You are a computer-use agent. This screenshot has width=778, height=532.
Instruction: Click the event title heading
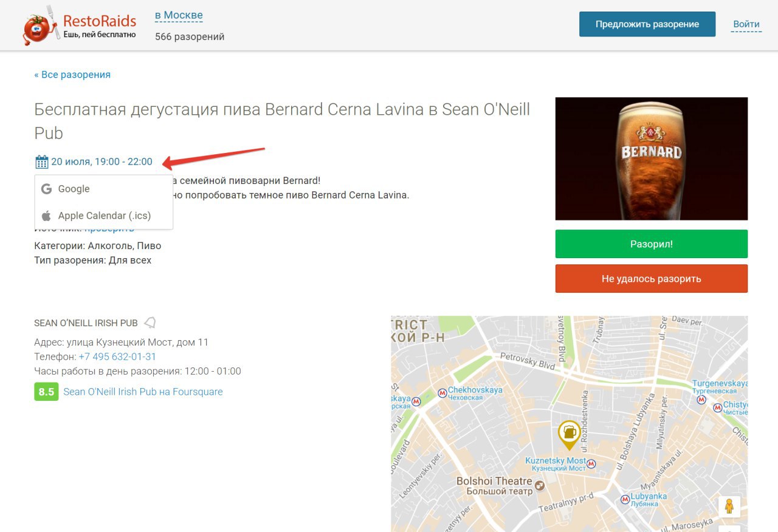tap(282, 121)
